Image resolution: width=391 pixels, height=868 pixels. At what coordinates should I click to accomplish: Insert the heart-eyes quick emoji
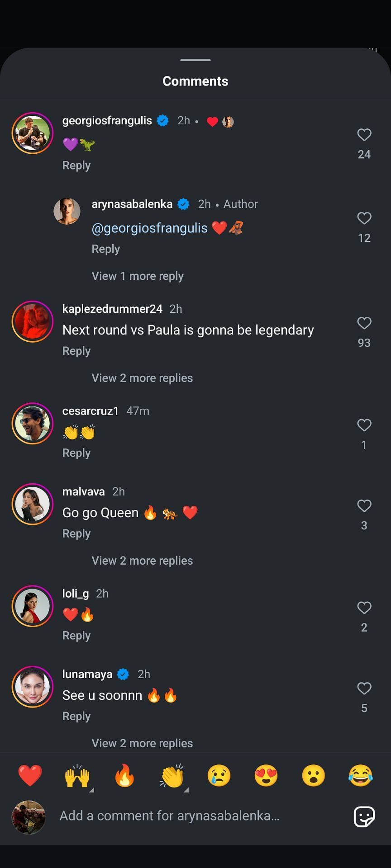[266, 776]
